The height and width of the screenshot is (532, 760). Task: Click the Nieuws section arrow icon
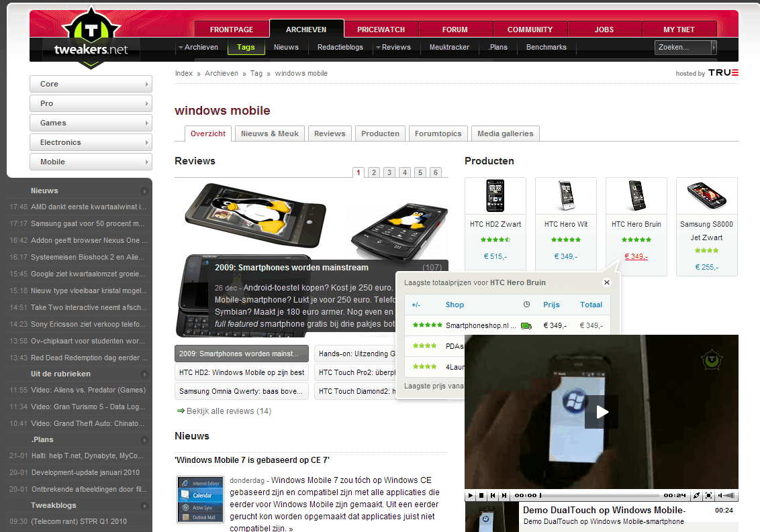coord(144,191)
